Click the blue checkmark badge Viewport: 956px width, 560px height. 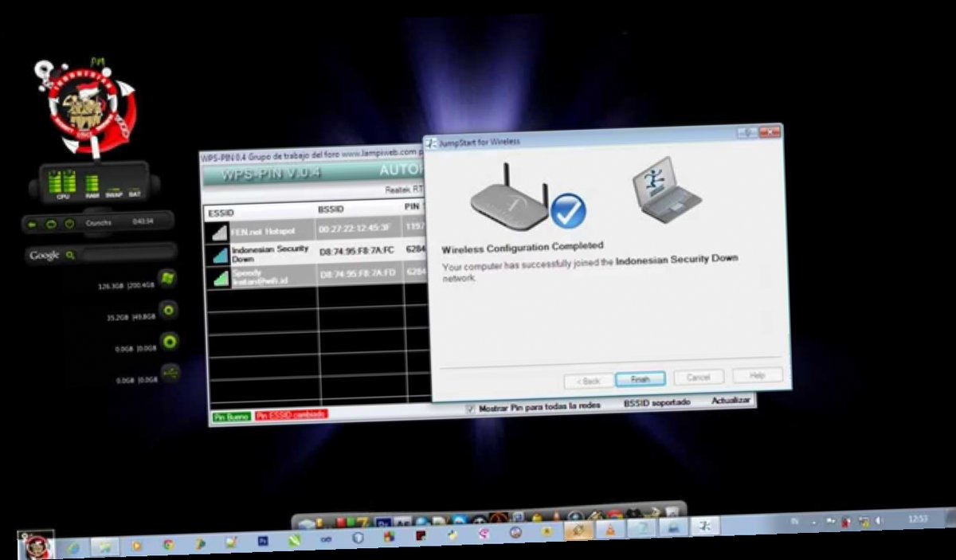(x=568, y=210)
